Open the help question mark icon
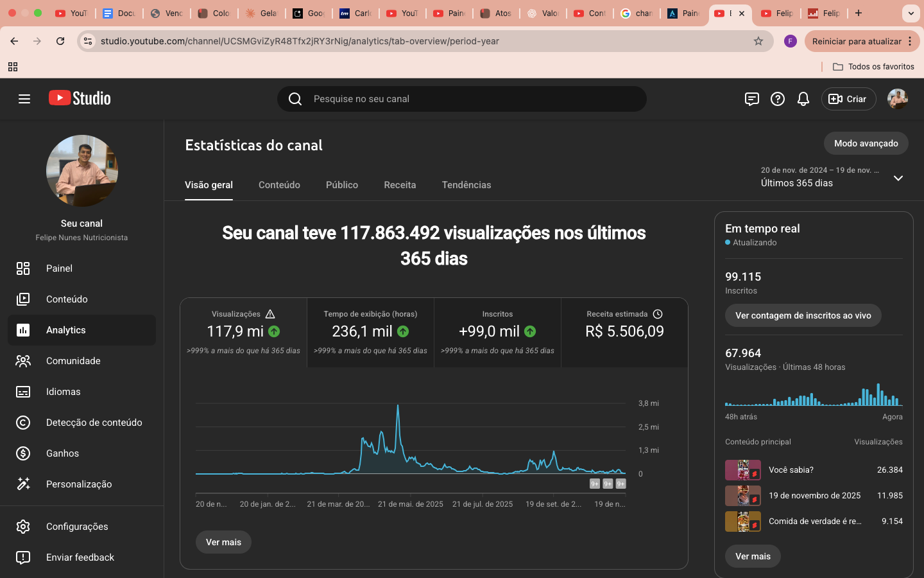This screenshot has height=578, width=924. 777,99
